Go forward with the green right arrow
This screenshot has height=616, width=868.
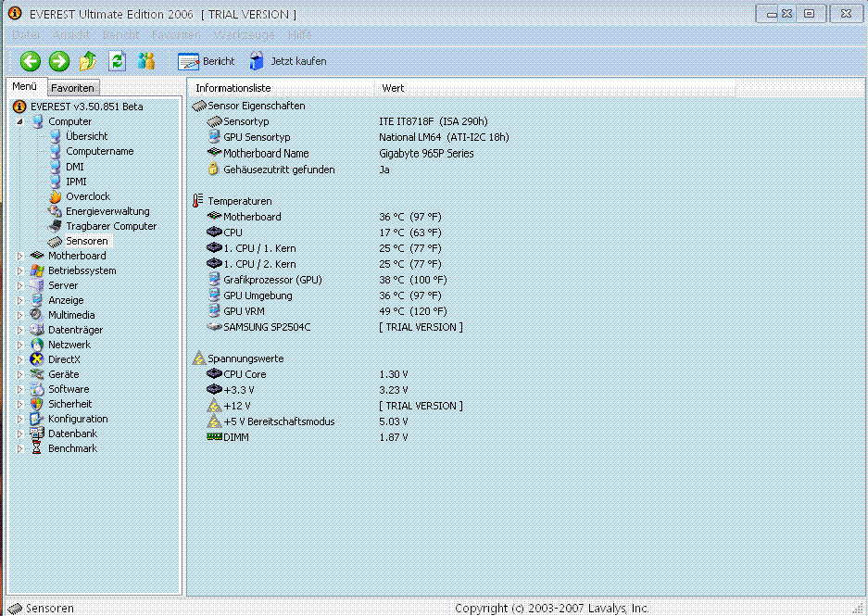pyautogui.click(x=59, y=61)
